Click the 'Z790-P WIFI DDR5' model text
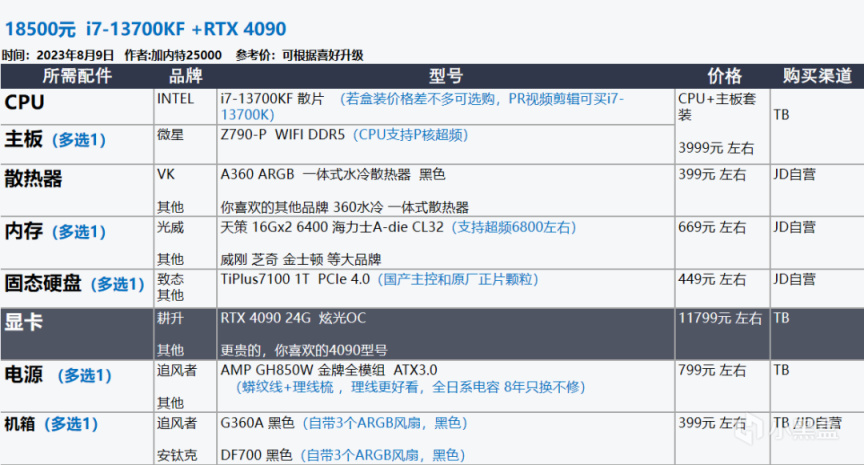This screenshot has width=864, height=465. coord(283,135)
